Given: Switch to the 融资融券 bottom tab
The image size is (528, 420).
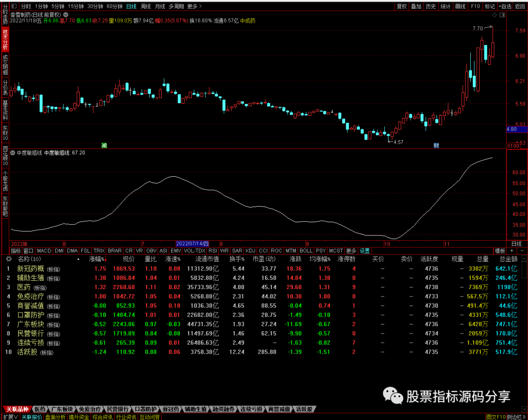Looking at the screenshot, I should 223,409.
